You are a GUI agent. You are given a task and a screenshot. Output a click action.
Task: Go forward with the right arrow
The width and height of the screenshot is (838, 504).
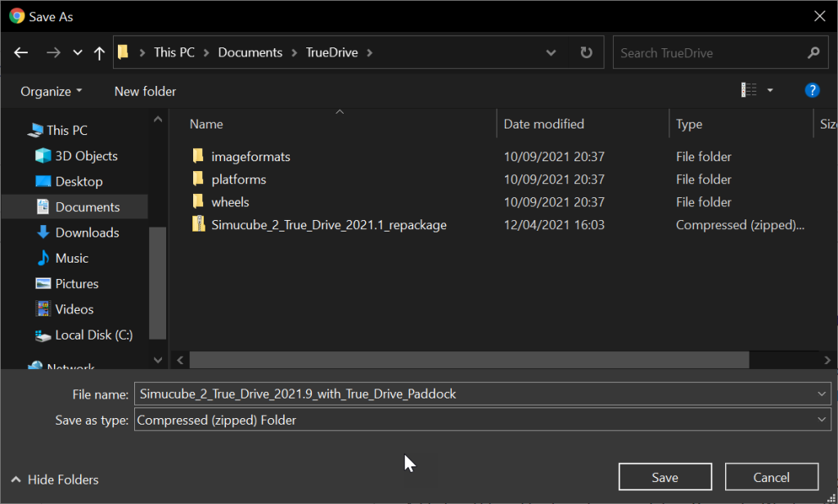tap(53, 52)
